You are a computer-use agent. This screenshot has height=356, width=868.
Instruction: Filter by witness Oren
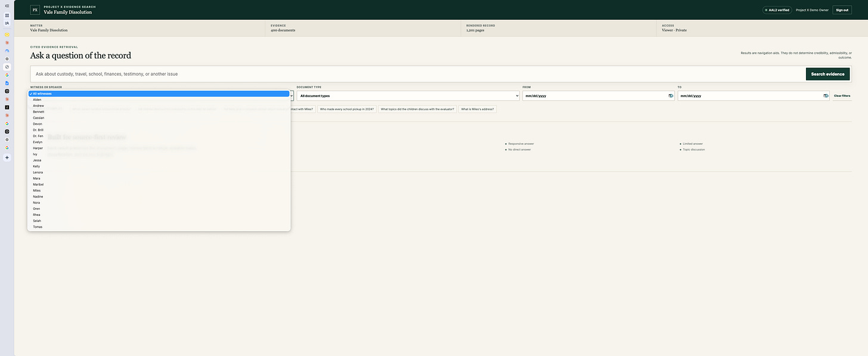pyautogui.click(x=159, y=209)
